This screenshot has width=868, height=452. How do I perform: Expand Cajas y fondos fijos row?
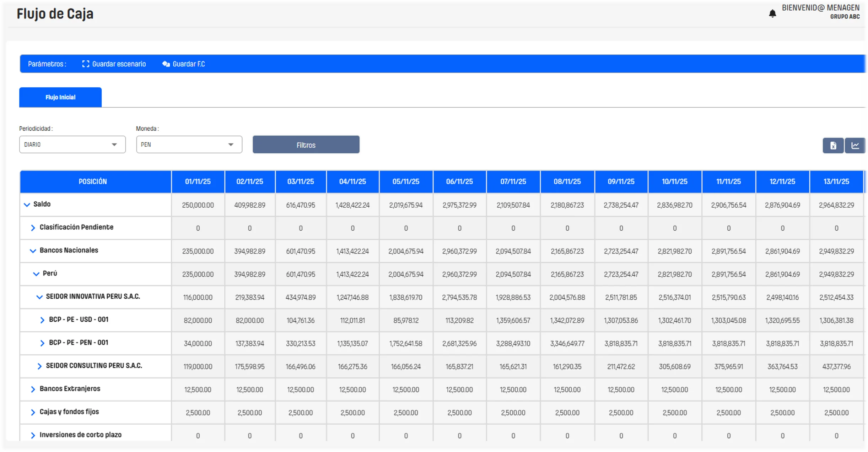[x=33, y=412]
